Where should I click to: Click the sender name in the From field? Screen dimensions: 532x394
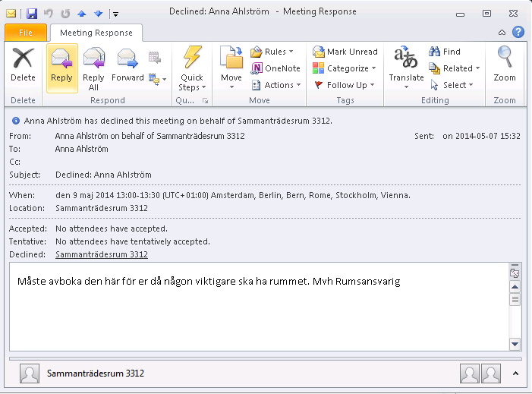pos(150,136)
